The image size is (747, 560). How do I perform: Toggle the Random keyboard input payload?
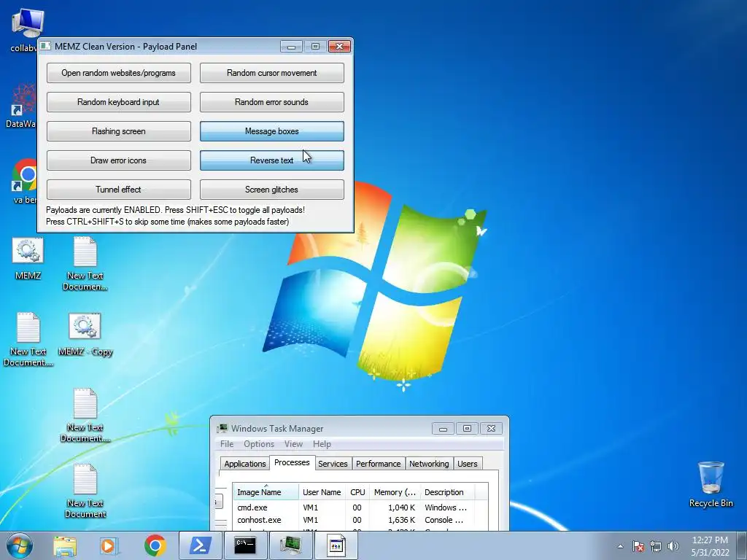pyautogui.click(x=119, y=102)
